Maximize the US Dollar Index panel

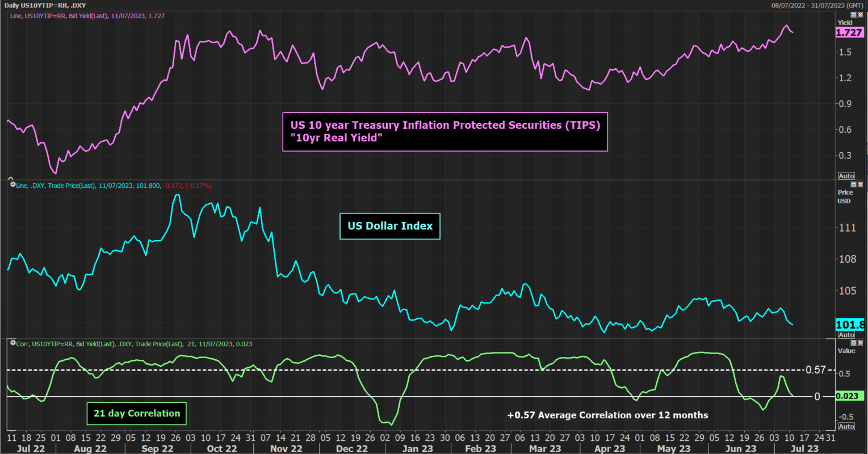click(x=853, y=184)
